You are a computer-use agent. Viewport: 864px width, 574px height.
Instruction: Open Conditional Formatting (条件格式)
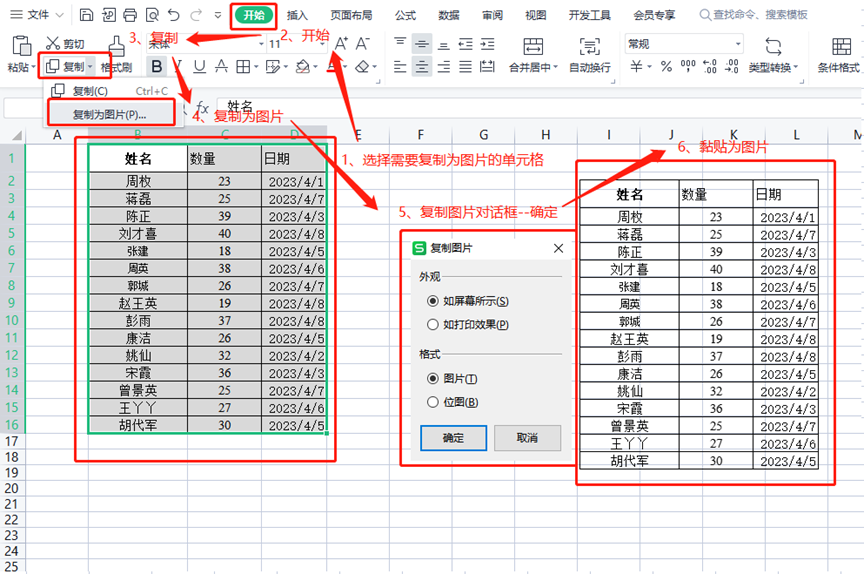(x=841, y=54)
